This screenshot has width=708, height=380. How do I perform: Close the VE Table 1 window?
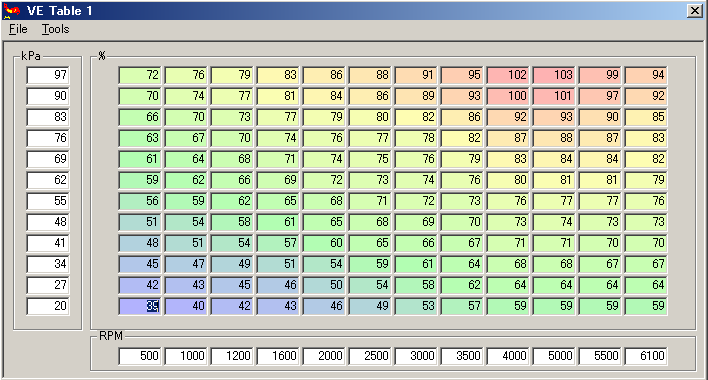(x=694, y=11)
